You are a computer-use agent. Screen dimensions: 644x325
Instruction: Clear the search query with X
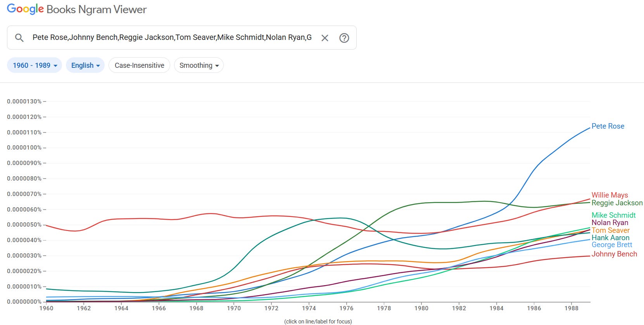point(325,38)
